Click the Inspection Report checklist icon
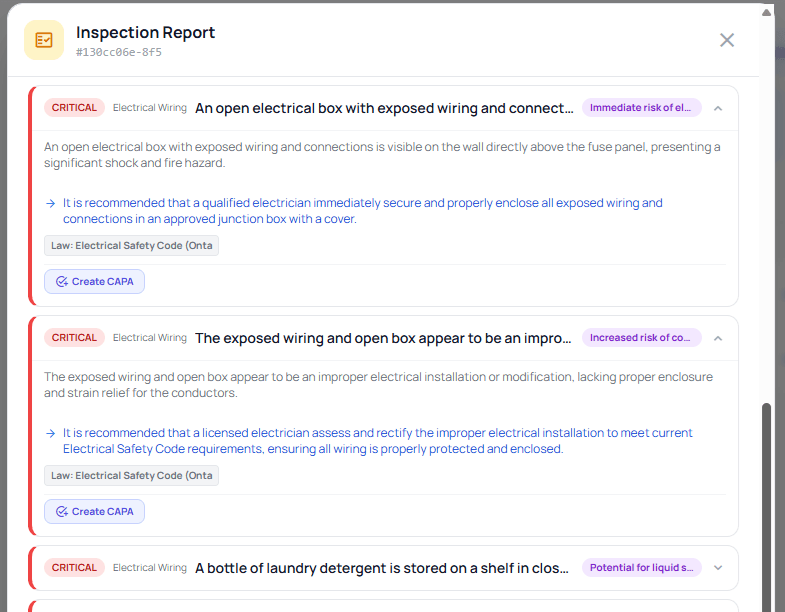Image resolution: width=785 pixels, height=612 pixels. (44, 40)
